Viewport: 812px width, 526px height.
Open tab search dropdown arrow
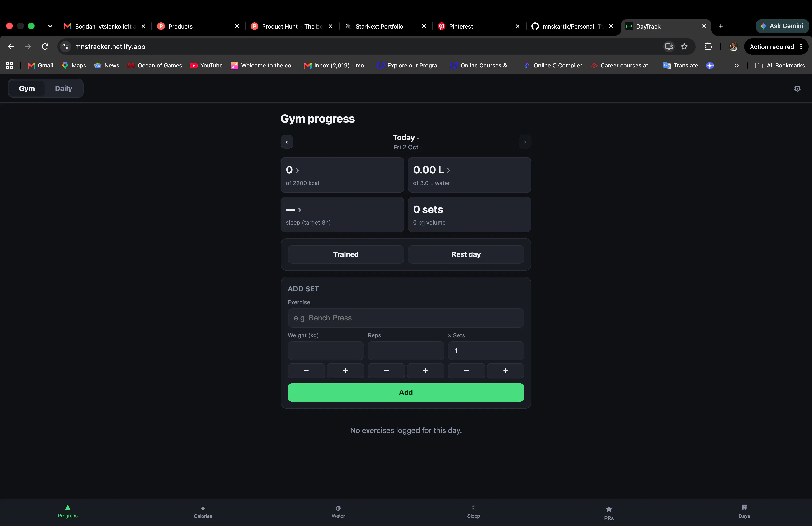(x=50, y=26)
